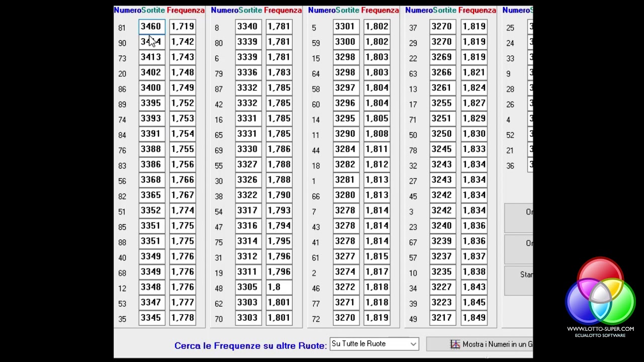Select the Frequenza value 1,766
Viewport: 644px width, 362px height.
tap(183, 180)
